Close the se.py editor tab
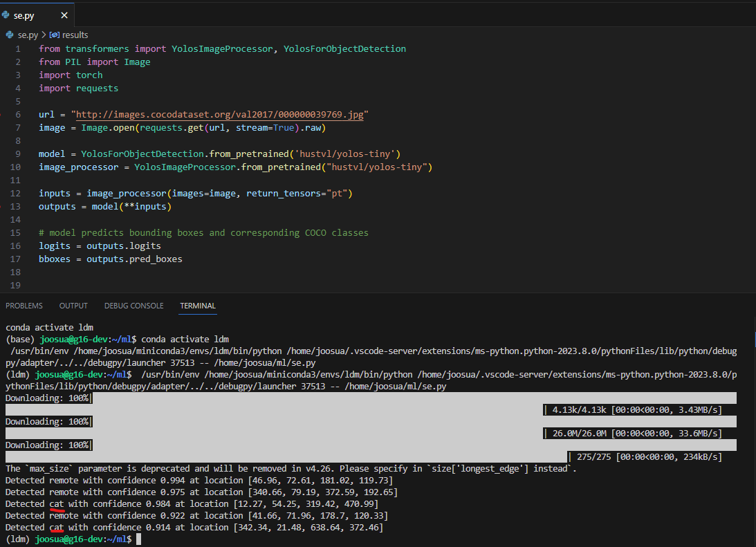Screen dimensions: 756x547 point(64,15)
